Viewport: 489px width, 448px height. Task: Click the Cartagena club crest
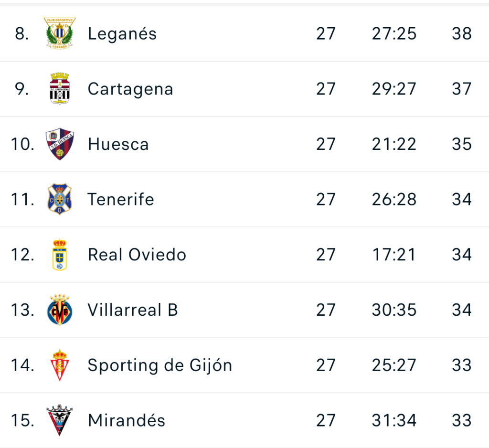point(60,89)
